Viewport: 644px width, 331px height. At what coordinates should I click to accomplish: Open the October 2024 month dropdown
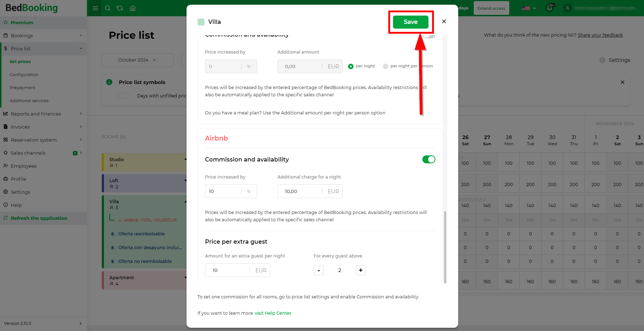[138, 60]
